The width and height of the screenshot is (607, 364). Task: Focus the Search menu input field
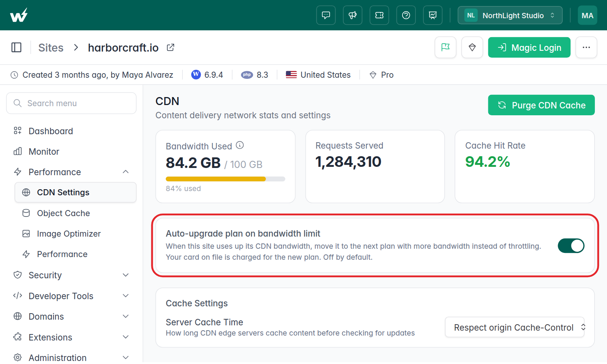(x=71, y=103)
